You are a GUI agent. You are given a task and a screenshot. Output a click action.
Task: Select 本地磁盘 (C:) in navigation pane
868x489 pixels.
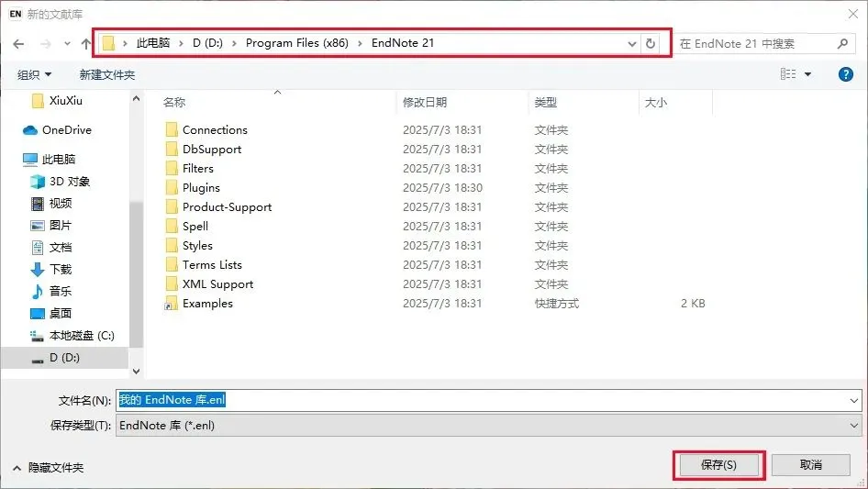[82, 336]
